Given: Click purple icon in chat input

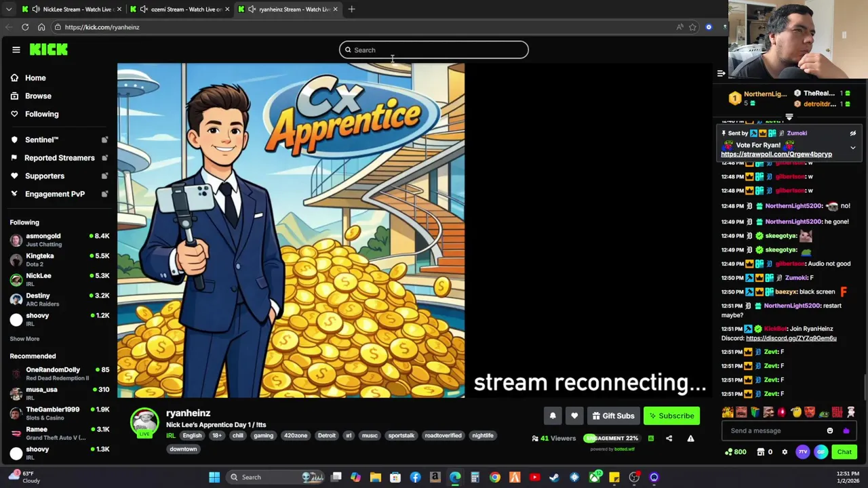Looking at the screenshot, I should (846, 431).
